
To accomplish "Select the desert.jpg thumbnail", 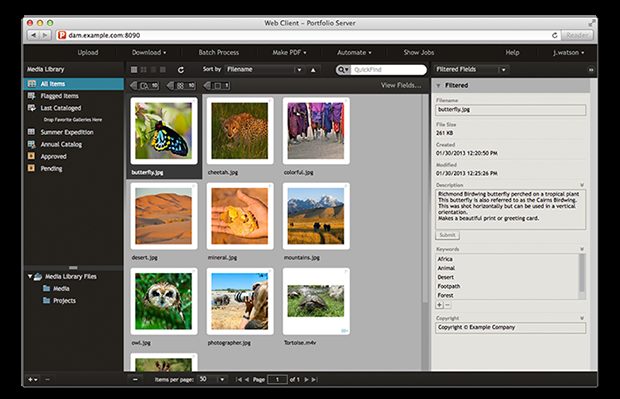I will pyautogui.click(x=164, y=216).
